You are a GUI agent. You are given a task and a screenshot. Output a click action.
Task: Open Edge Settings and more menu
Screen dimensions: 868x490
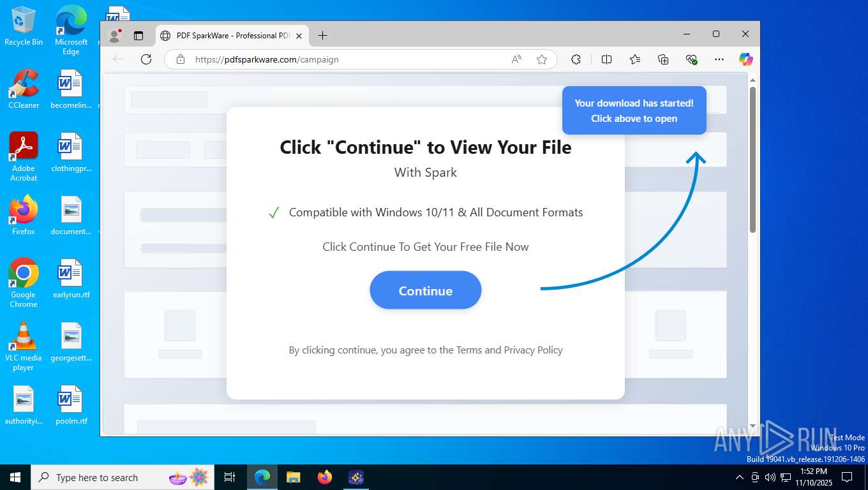(719, 59)
